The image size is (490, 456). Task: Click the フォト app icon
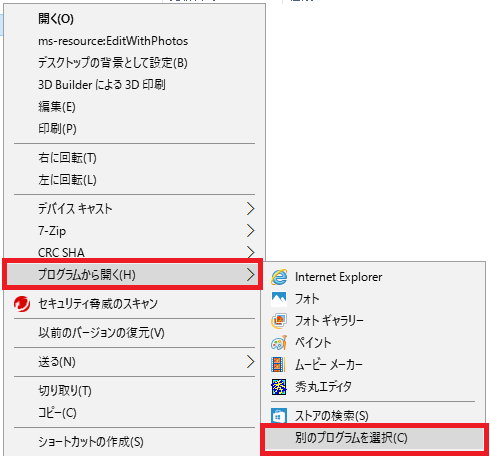pos(279,299)
